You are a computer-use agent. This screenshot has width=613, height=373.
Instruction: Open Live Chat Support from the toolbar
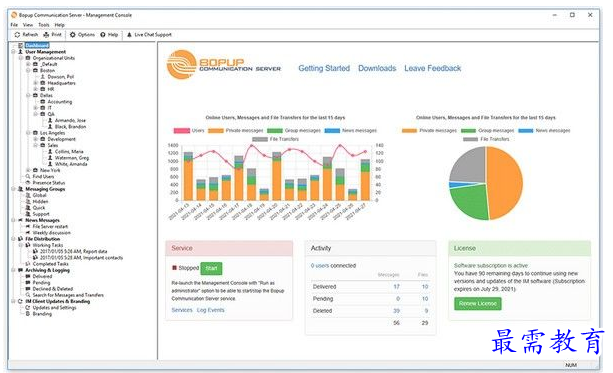(x=129, y=35)
